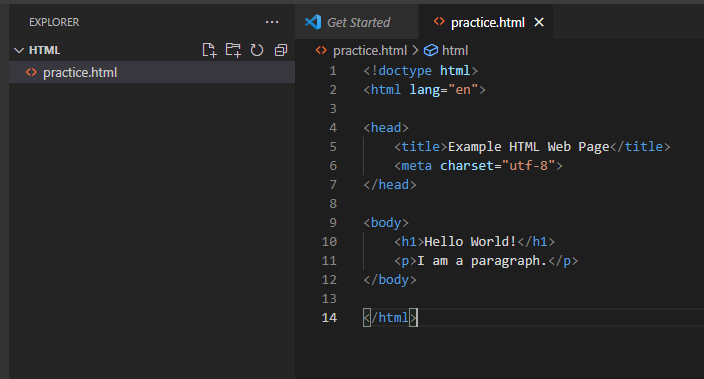
Task: Click the meta charset="utf-8" line
Action: click(478, 166)
